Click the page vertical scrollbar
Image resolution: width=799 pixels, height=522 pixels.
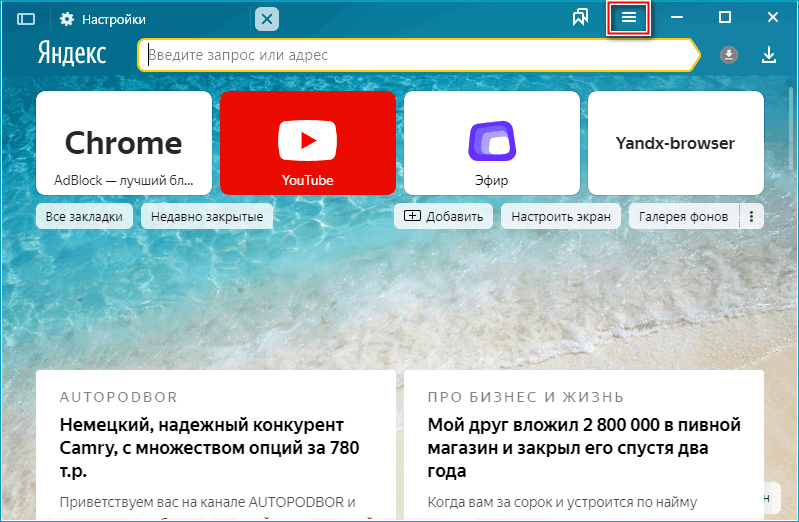pyautogui.click(x=791, y=128)
